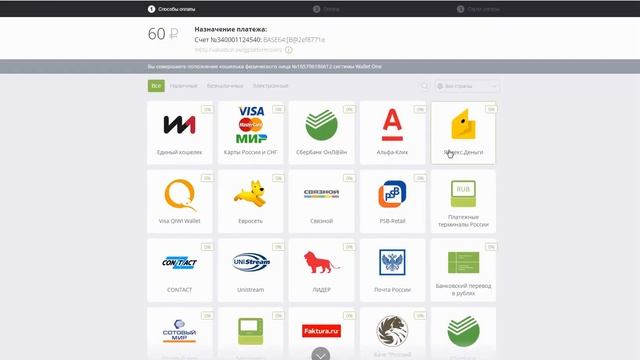640x360 pixels.
Task: Pick the Сотовый мир payment tile
Action: point(180,334)
